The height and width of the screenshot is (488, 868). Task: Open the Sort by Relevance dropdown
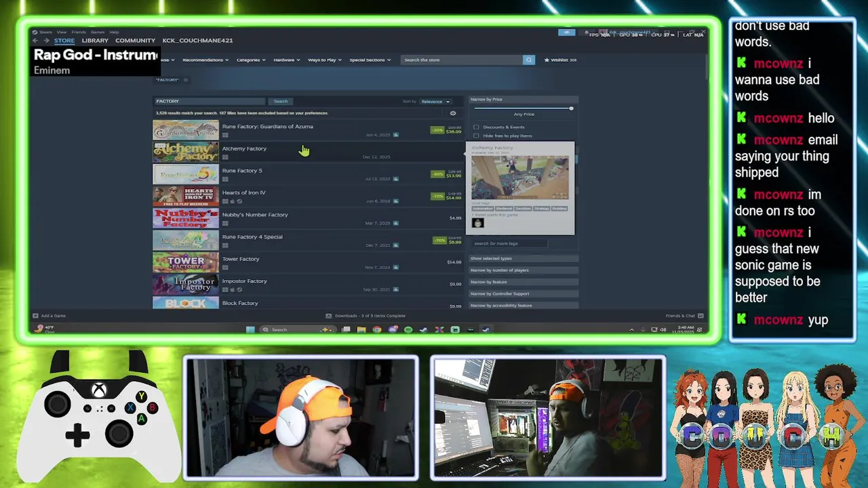click(435, 102)
